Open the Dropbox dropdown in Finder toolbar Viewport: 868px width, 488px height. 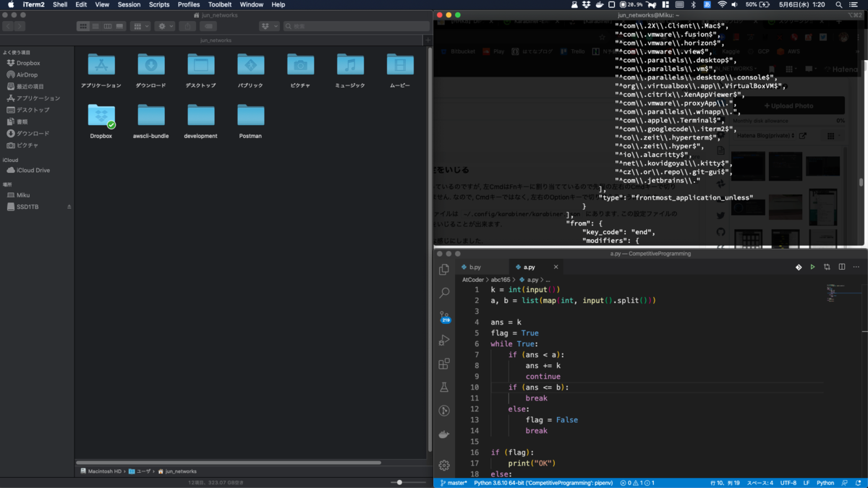[269, 26]
